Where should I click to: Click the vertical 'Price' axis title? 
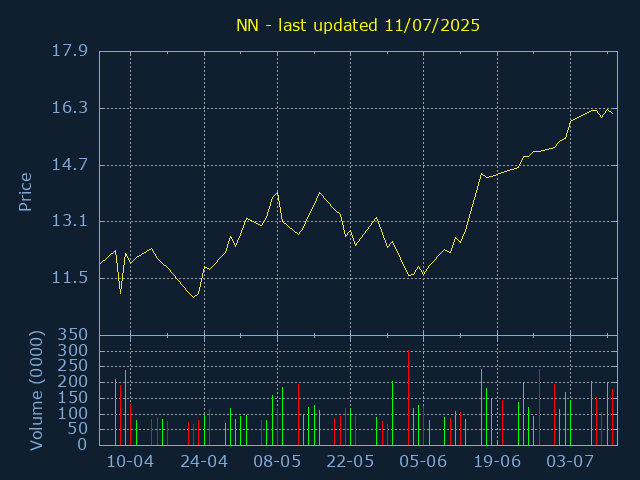pyautogui.click(x=25, y=192)
